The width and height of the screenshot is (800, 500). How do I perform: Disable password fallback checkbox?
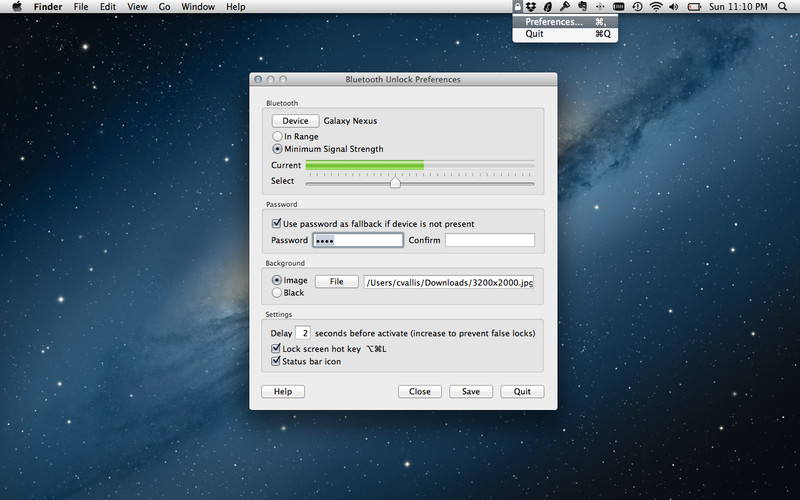click(277, 224)
